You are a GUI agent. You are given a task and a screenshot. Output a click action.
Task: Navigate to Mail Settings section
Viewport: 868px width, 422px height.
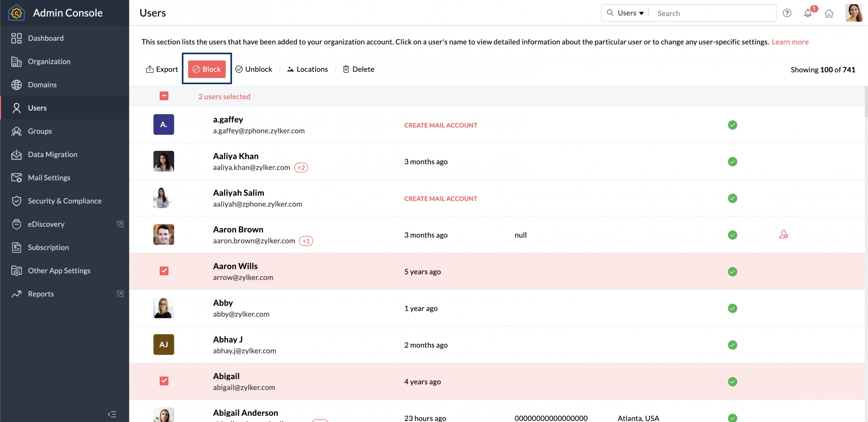(49, 178)
